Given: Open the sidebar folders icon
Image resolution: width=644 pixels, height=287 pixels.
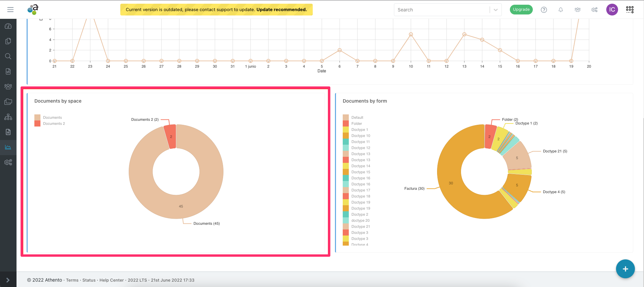Looking at the screenshot, I should coord(8,102).
